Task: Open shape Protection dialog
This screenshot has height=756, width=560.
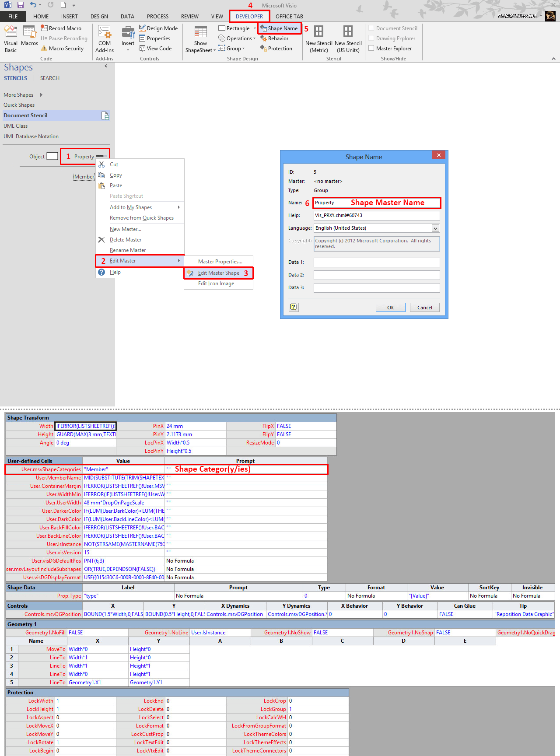Action: (x=276, y=49)
